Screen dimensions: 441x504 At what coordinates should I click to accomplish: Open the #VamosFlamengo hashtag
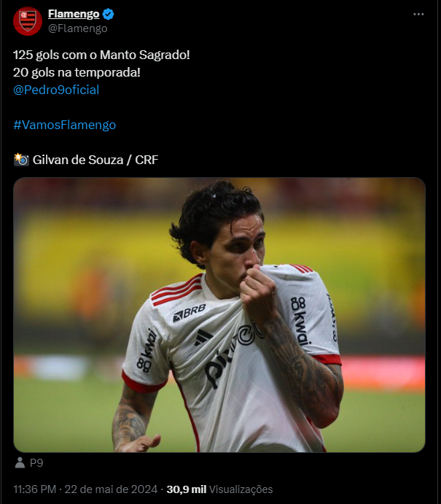pos(65,125)
